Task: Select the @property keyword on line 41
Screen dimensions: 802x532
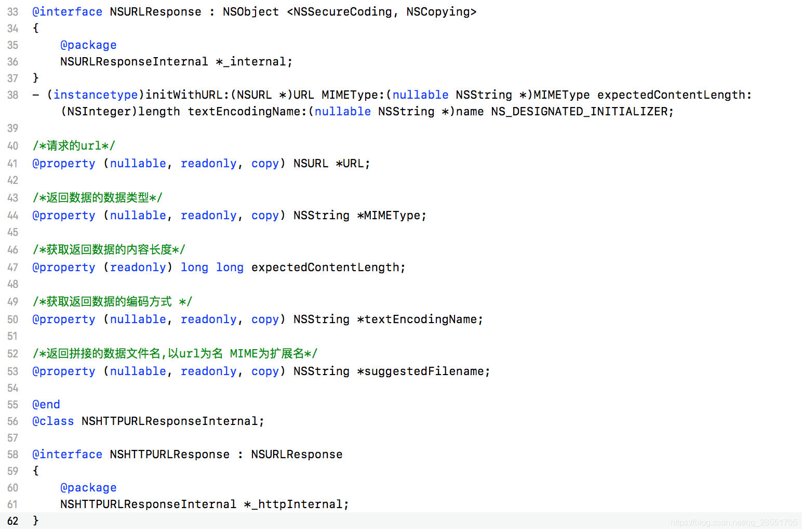Action: (63, 163)
